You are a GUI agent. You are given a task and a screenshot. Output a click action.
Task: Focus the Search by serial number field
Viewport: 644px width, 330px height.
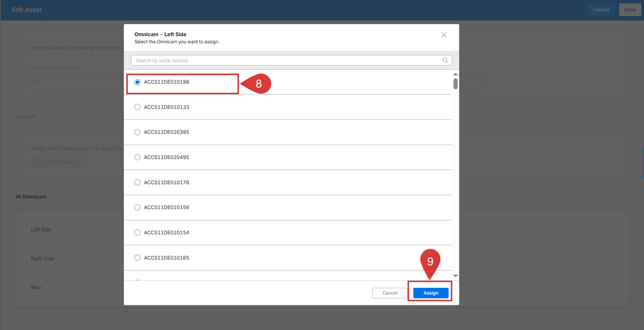tap(291, 60)
